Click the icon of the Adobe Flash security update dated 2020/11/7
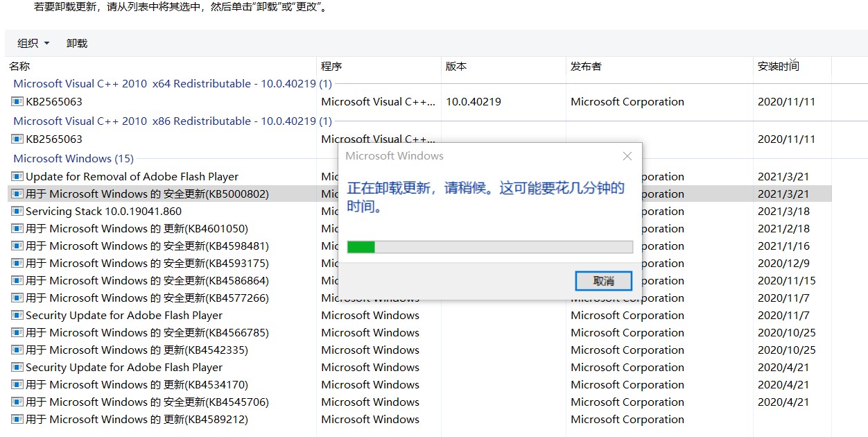This screenshot has width=868, height=437. pyautogui.click(x=17, y=315)
